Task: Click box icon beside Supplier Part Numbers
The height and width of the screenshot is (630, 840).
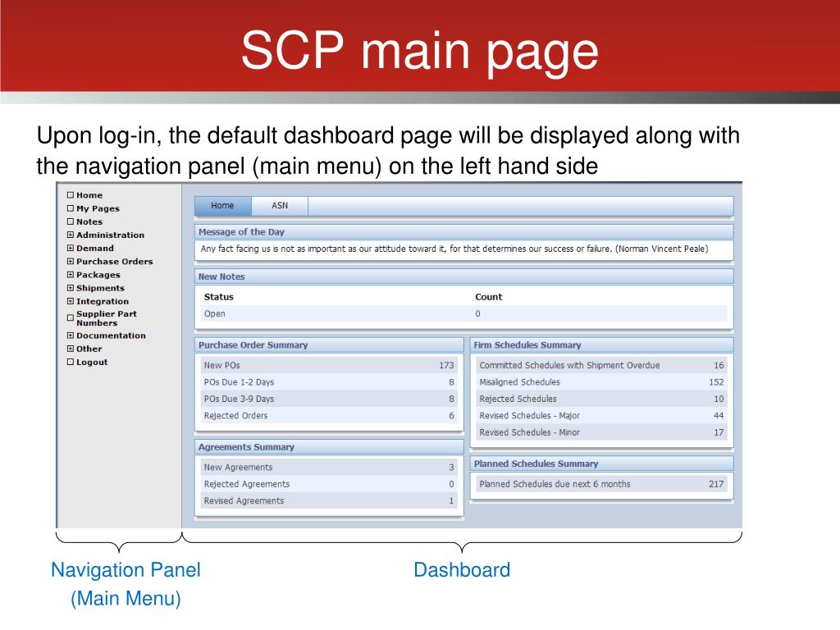Action: click(71, 317)
